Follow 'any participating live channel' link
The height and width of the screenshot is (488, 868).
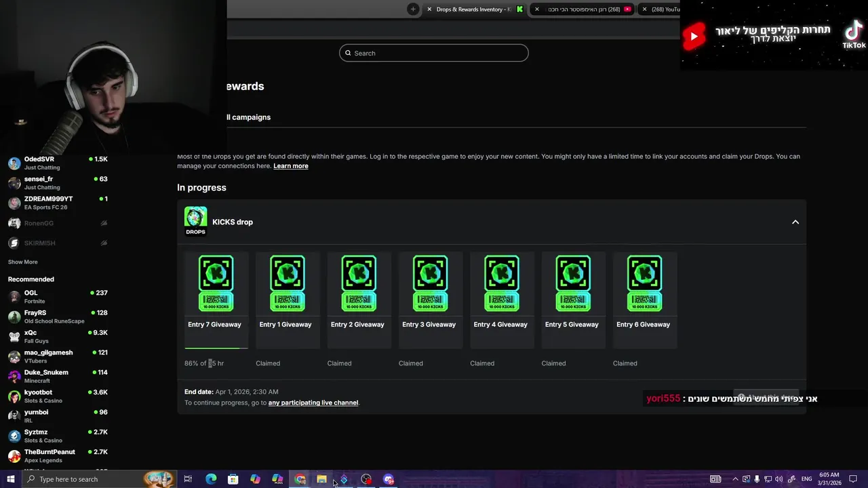tap(313, 403)
